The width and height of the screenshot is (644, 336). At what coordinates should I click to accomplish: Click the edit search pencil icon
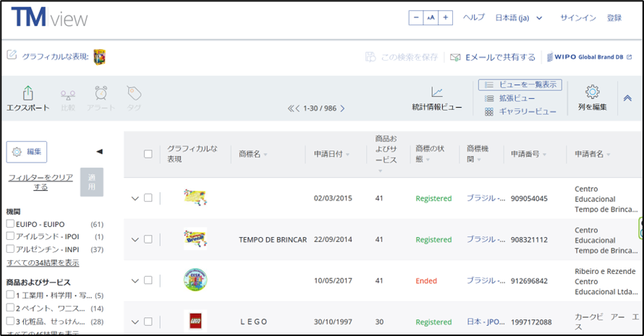pyautogui.click(x=12, y=55)
